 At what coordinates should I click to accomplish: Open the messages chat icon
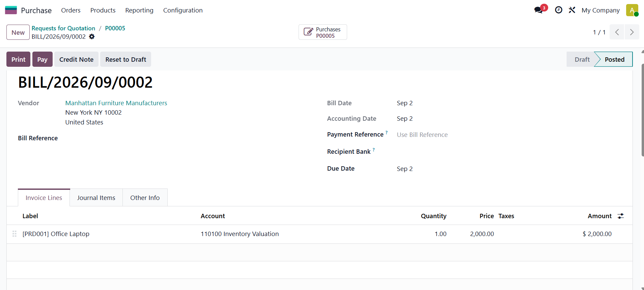pyautogui.click(x=539, y=10)
